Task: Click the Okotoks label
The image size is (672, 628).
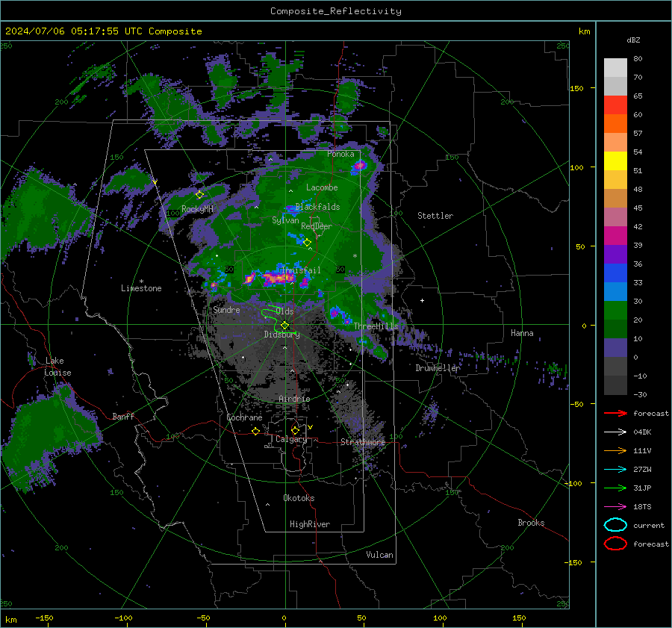Action: coord(299,498)
